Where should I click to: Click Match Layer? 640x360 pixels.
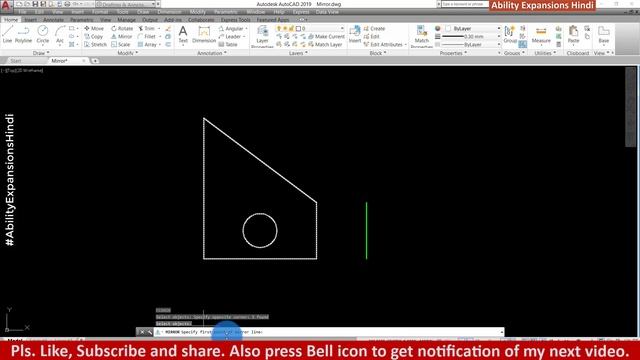324,44
